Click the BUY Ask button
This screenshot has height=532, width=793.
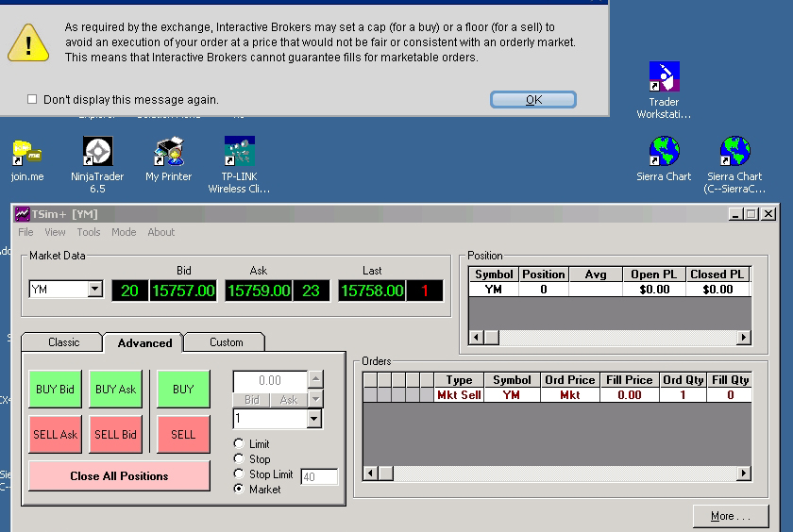pos(115,389)
